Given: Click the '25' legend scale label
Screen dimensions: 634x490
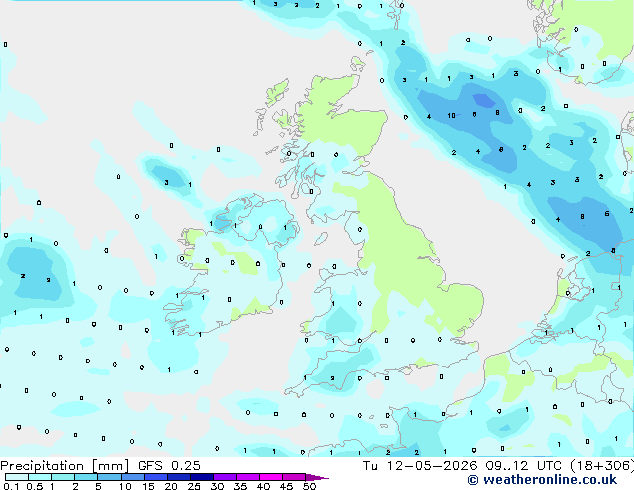Looking at the screenshot, I should (194, 486).
